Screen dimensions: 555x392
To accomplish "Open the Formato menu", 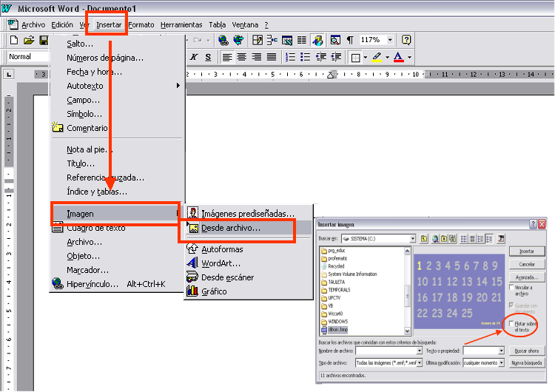I will point(141,24).
